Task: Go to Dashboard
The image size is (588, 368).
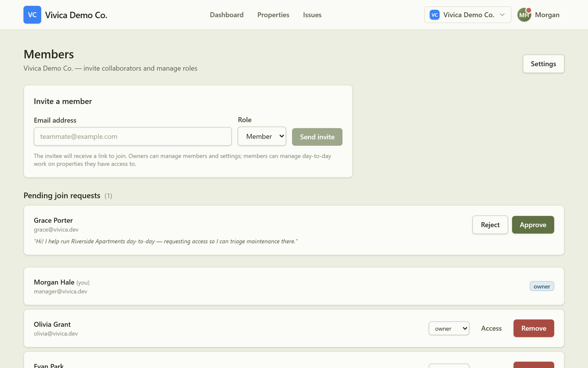Action: (x=227, y=15)
